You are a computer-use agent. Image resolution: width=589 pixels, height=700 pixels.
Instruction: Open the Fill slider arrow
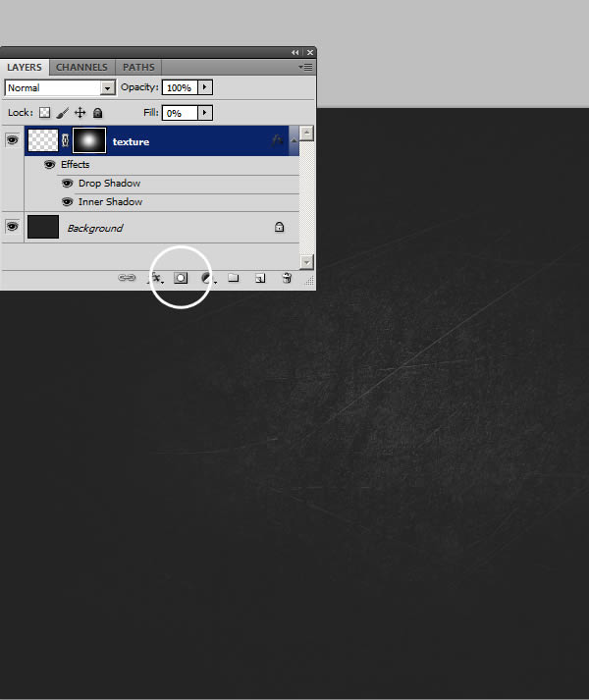point(205,113)
